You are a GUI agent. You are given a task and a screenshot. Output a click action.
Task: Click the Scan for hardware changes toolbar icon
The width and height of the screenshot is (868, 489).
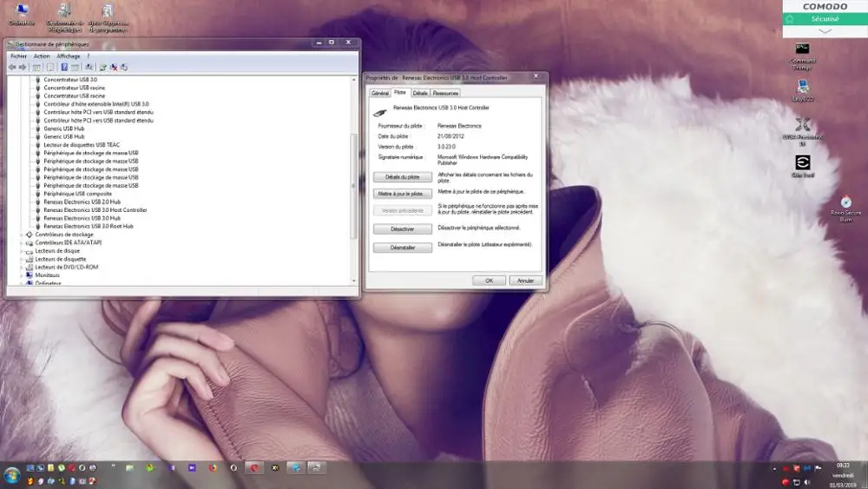pyautogui.click(x=89, y=67)
